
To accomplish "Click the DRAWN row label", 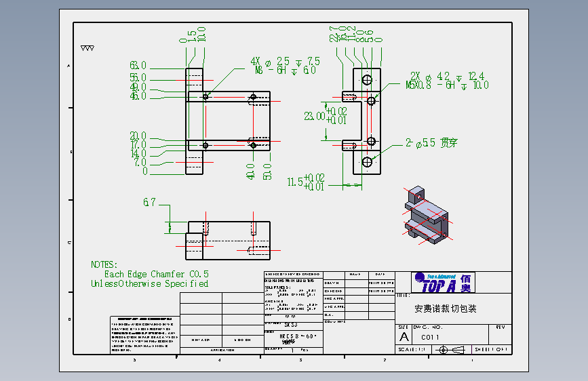I will [x=332, y=283].
